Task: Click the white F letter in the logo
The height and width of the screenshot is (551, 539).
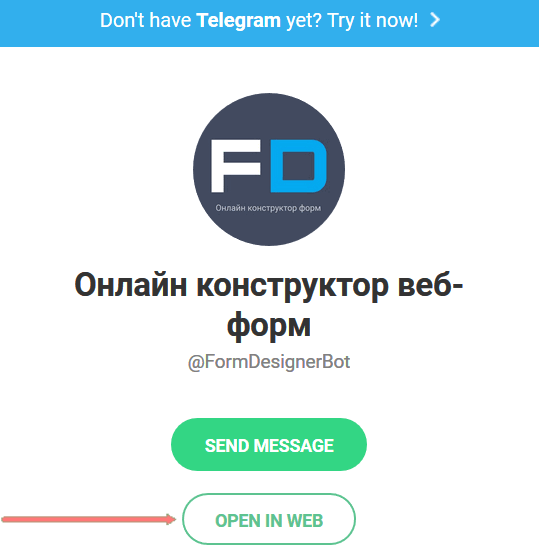Action: pos(236,166)
